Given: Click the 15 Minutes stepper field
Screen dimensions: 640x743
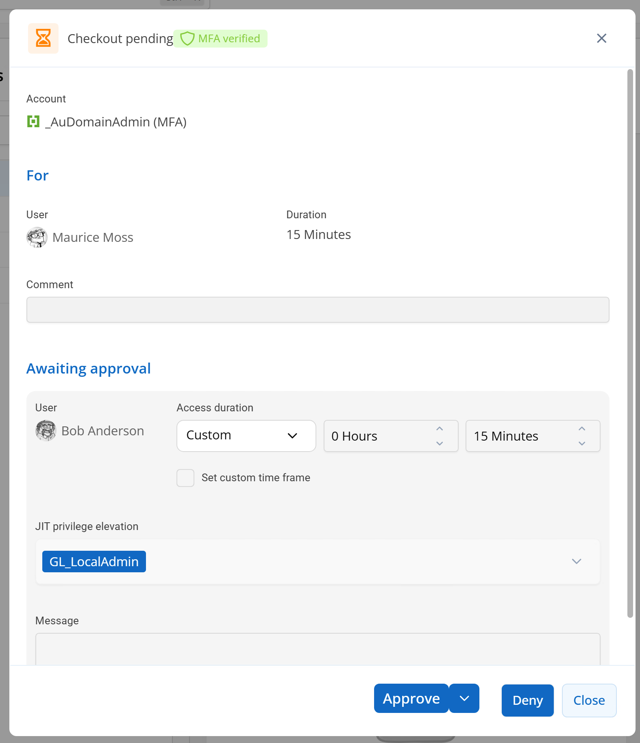Looking at the screenshot, I should 533,436.
